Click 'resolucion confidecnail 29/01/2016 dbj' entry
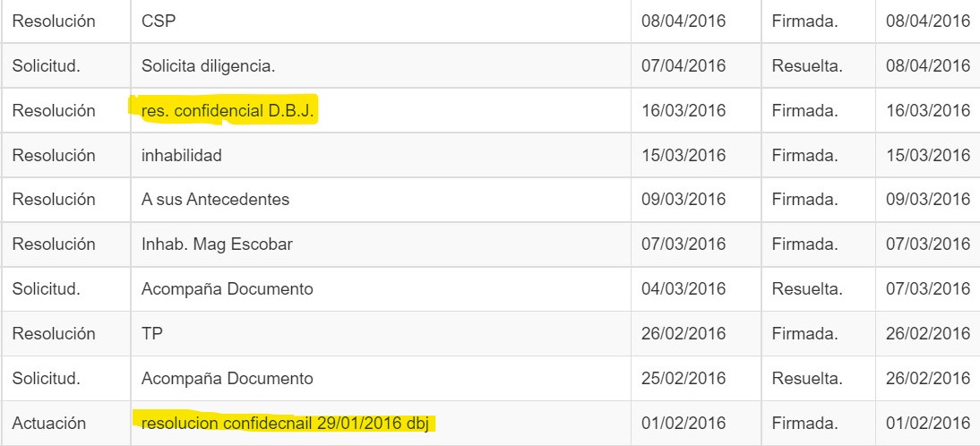Screen dimensions: 980x446 288,423
